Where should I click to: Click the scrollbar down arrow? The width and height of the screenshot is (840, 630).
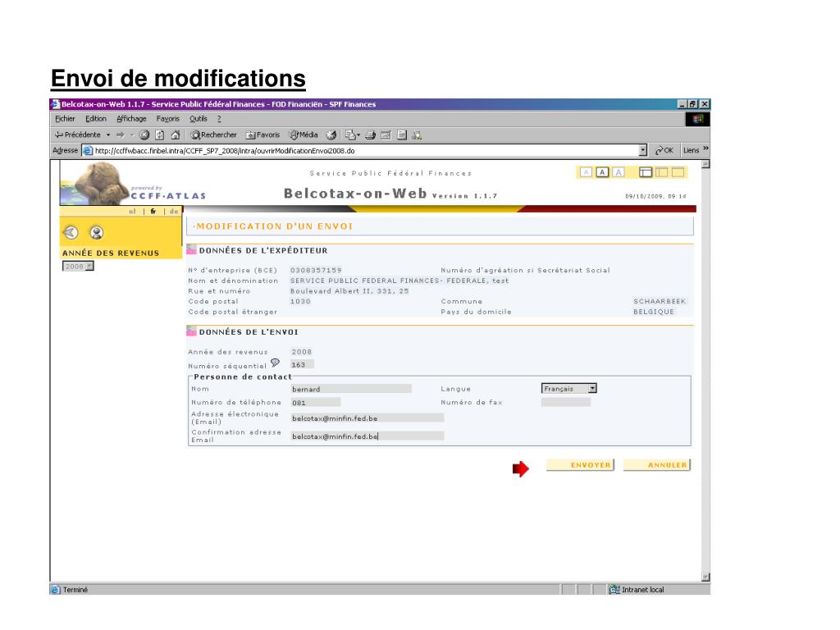705,577
